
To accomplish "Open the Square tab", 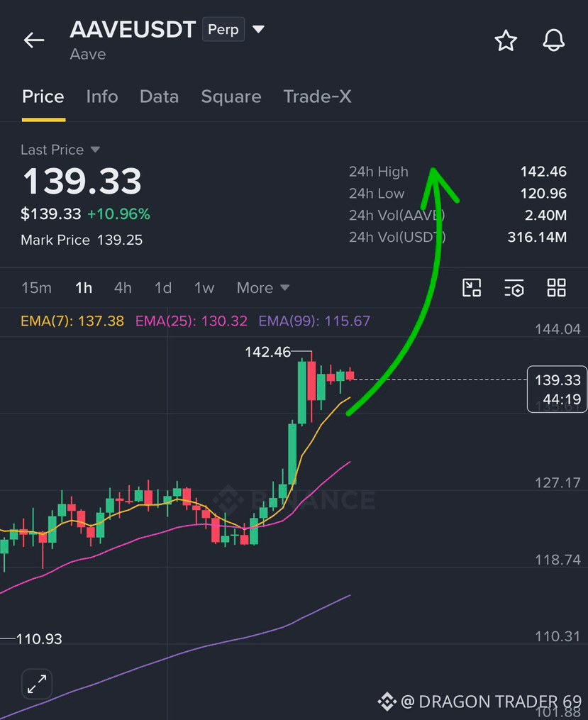I will (x=231, y=97).
